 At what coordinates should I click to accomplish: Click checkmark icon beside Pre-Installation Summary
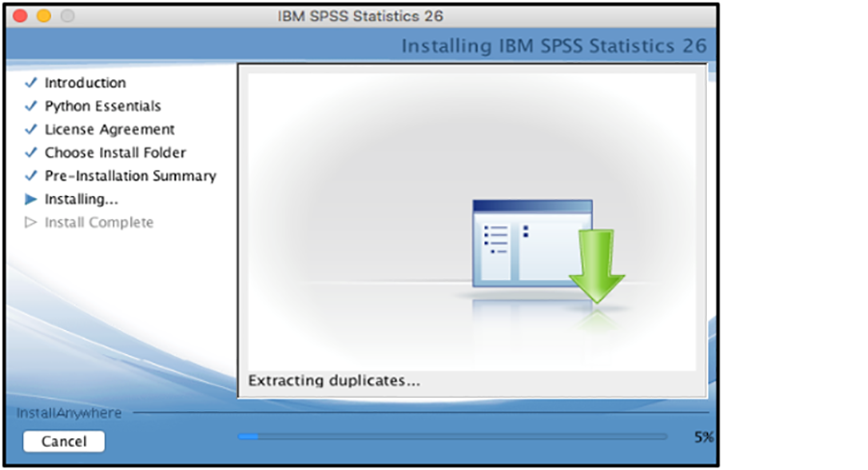(31, 176)
